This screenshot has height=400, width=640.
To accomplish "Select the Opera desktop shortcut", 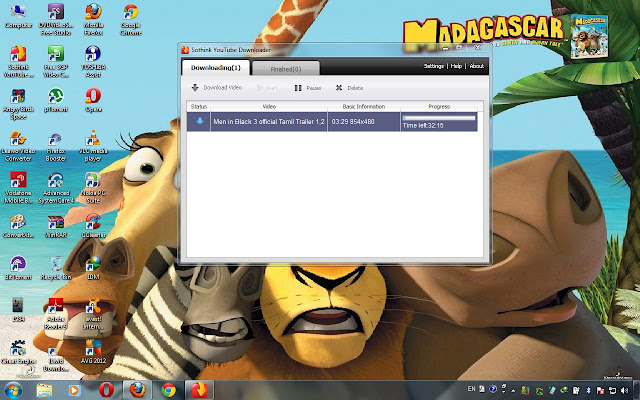I will coord(93,100).
